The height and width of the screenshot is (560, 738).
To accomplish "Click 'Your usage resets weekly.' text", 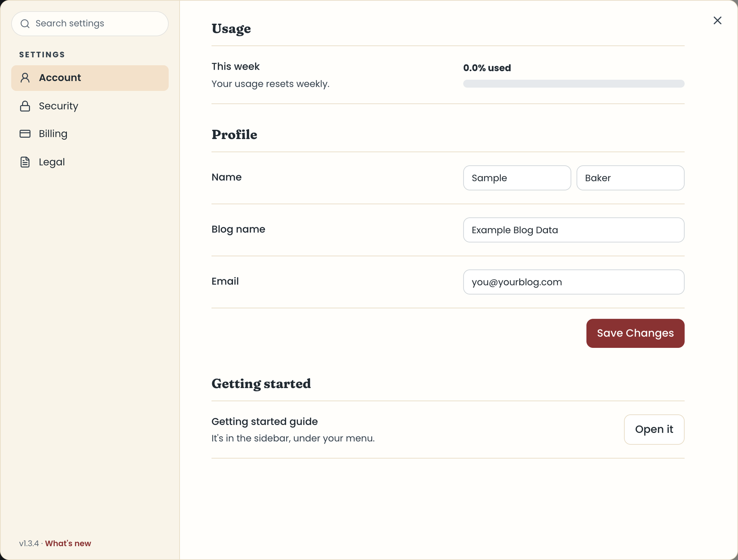I will pos(270,84).
